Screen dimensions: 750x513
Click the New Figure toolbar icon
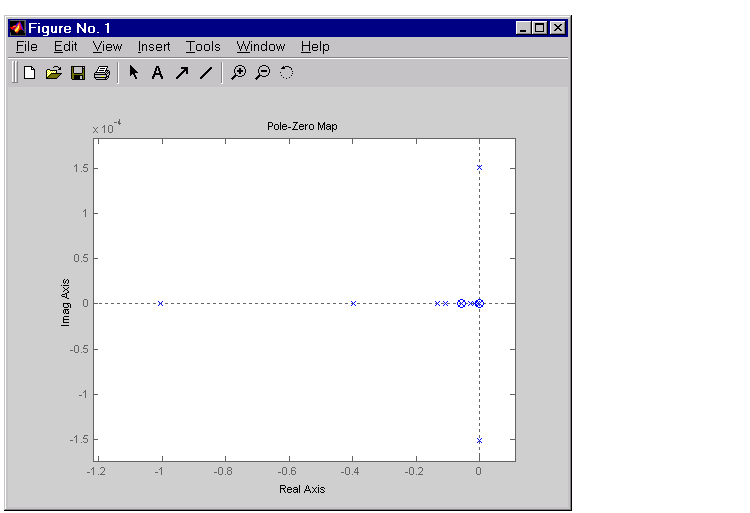30,72
